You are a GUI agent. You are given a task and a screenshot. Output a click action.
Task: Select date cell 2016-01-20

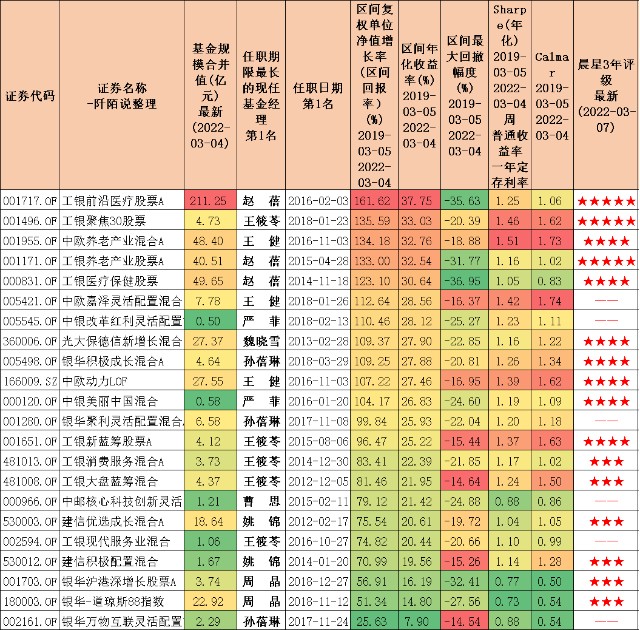[318, 401]
